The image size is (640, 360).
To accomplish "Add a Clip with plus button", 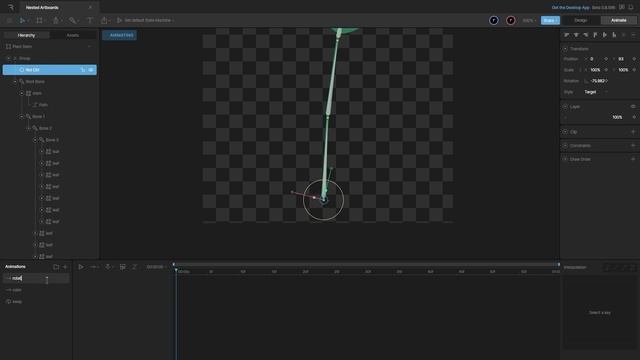I will (633, 132).
